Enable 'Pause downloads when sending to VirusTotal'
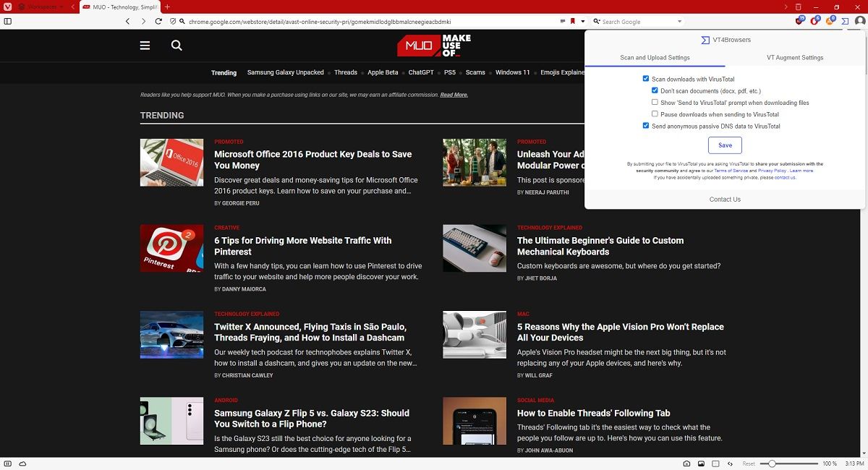This screenshot has width=868, height=470. 655,114
